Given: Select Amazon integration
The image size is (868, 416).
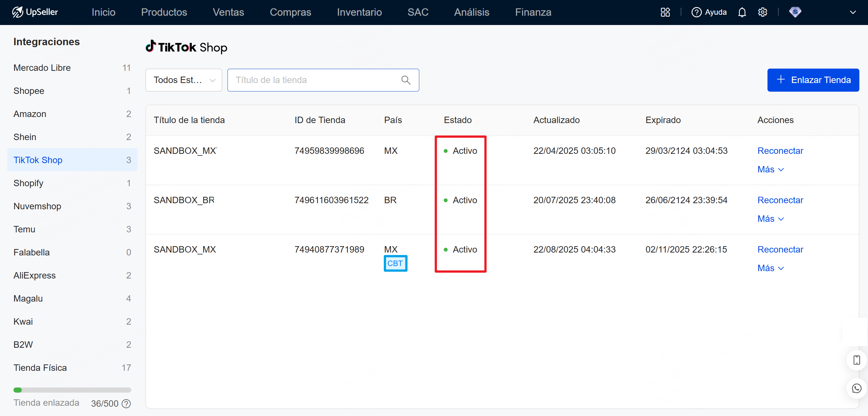Looking at the screenshot, I should coord(72,114).
